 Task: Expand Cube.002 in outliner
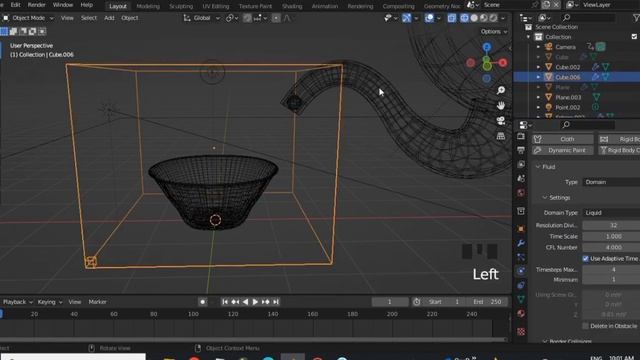click(538, 67)
